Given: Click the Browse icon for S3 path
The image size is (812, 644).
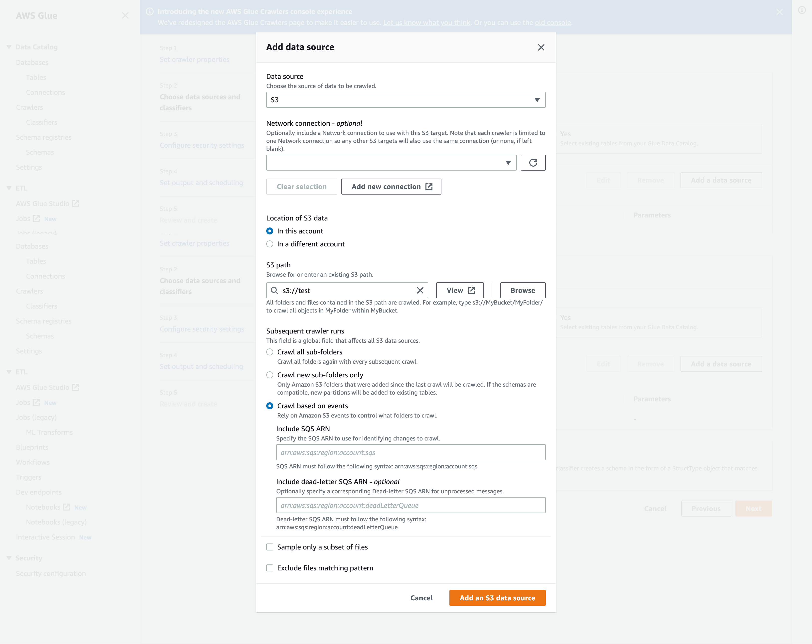Looking at the screenshot, I should click(522, 290).
